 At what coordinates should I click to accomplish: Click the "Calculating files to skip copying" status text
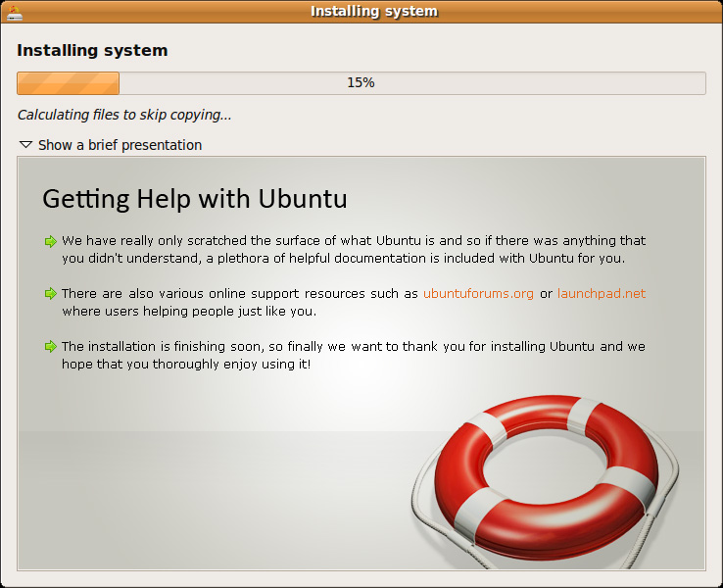pyautogui.click(x=124, y=115)
